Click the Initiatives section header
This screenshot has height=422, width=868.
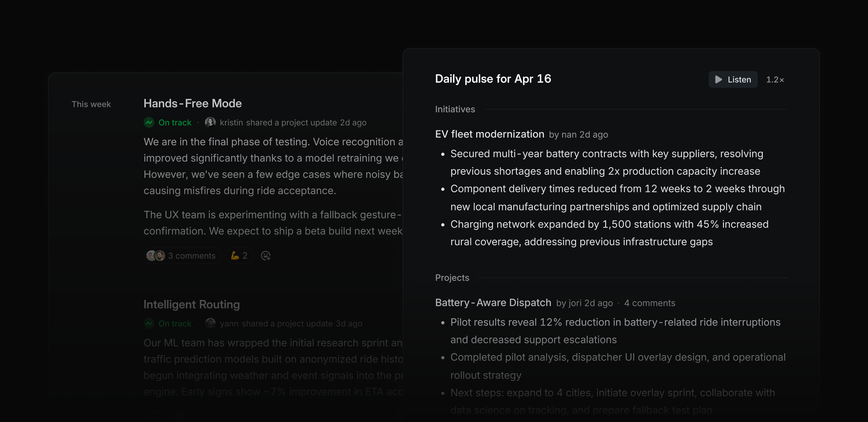click(455, 109)
